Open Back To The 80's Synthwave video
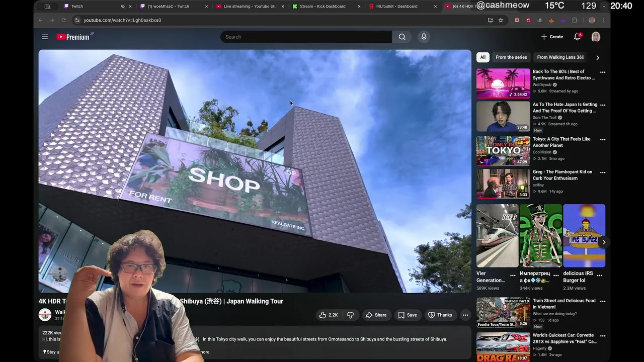Image resolution: width=644 pixels, height=362 pixels. pos(563,75)
